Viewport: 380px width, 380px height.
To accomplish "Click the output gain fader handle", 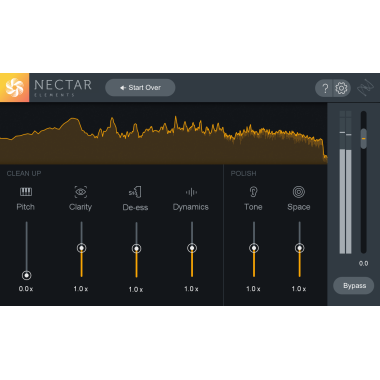I will (x=364, y=138).
